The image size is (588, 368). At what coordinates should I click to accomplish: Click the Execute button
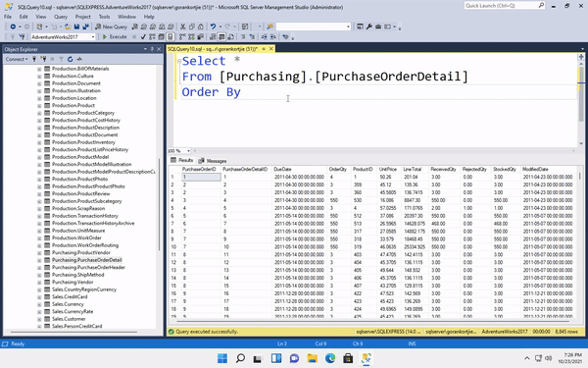pos(115,37)
